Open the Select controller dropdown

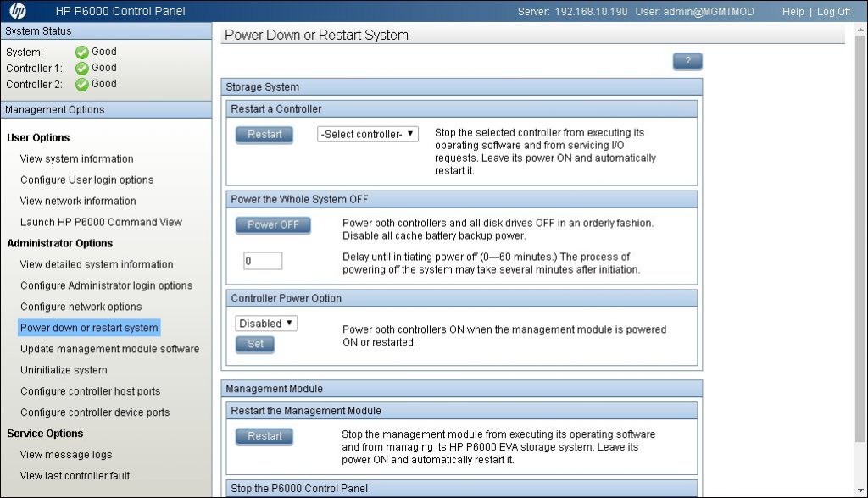click(368, 134)
